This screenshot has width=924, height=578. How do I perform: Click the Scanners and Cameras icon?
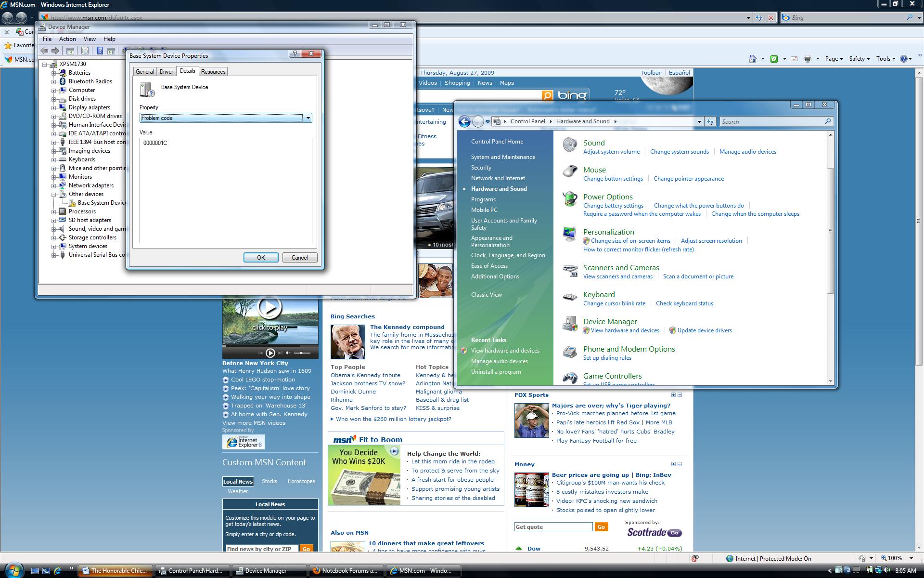pyautogui.click(x=570, y=271)
